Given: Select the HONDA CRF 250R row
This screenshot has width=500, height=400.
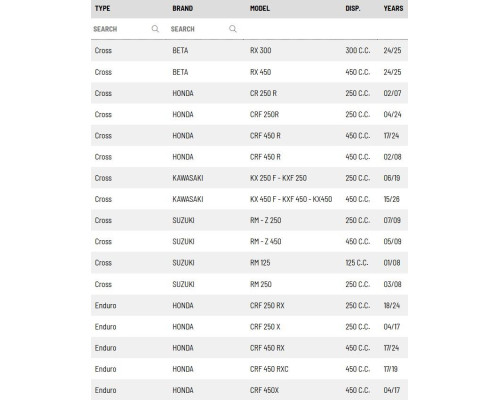Looking at the screenshot, I should pos(249,114).
